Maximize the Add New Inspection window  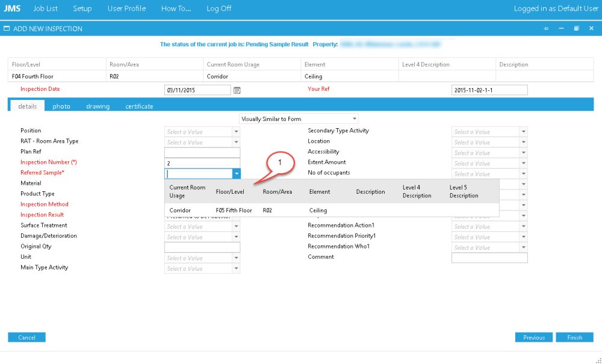[x=576, y=28]
